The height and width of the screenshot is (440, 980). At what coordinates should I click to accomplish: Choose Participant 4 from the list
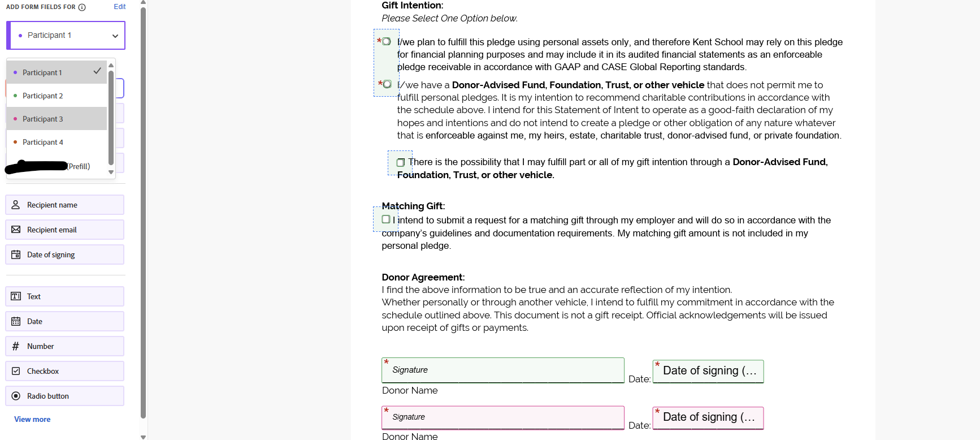pyautogui.click(x=57, y=142)
